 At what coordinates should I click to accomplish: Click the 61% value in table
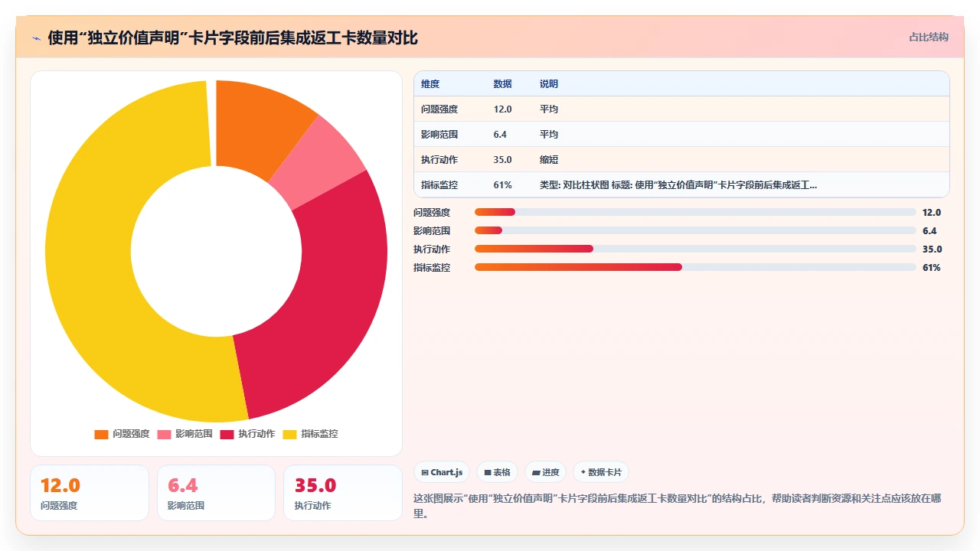point(503,185)
